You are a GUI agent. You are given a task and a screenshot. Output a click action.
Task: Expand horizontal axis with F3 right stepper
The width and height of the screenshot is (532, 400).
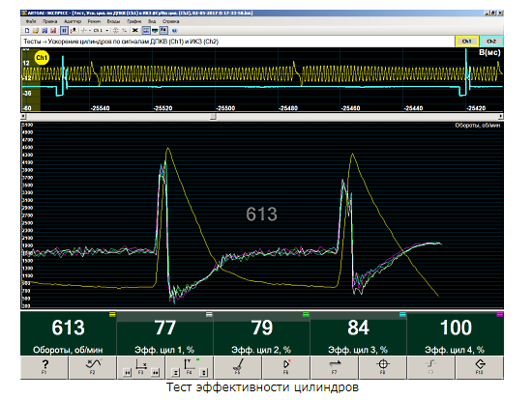click(x=156, y=373)
